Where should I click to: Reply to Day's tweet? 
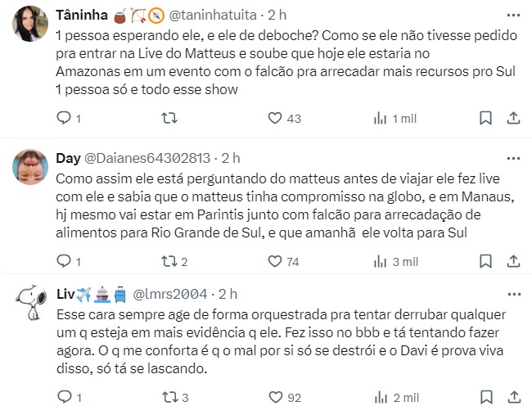tap(65, 261)
